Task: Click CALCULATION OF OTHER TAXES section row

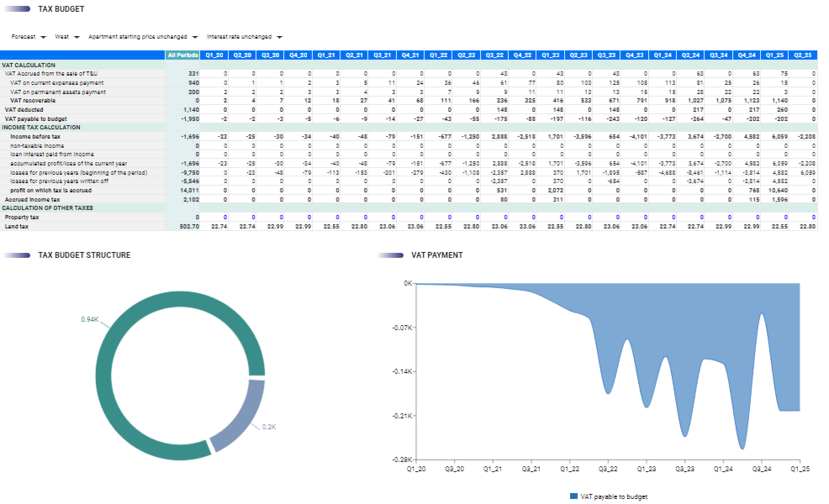Action: coord(47,208)
